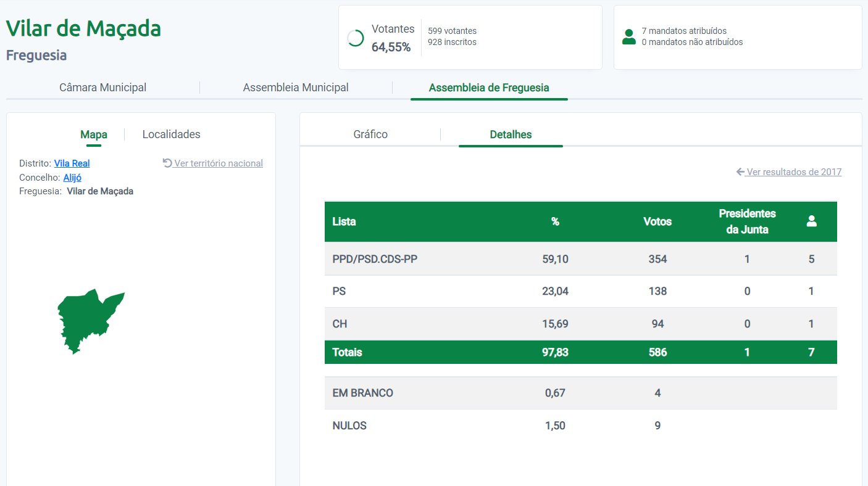Click the left arrow beside 2017 results
Viewport: 868px width, 486px height.
coord(740,172)
